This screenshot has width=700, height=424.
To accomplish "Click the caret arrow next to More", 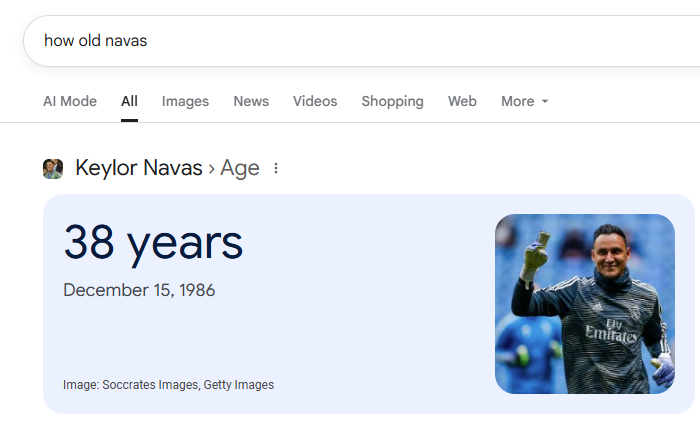I will point(545,101).
